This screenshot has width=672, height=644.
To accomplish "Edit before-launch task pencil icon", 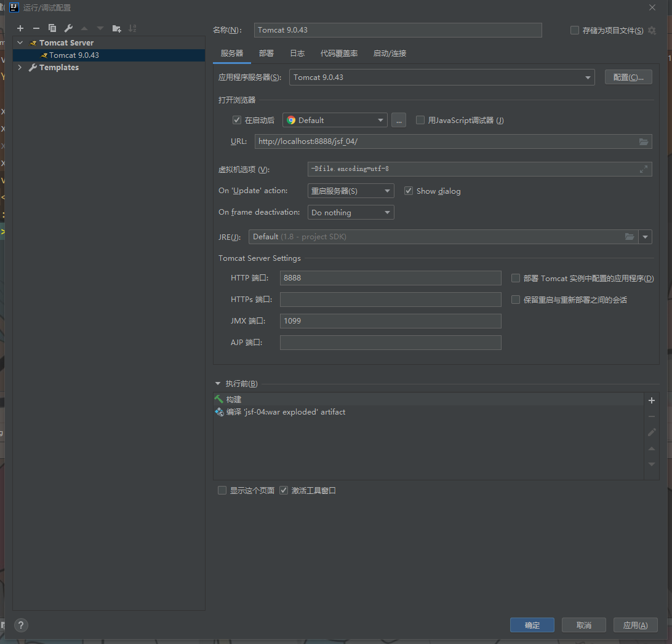I will point(652,432).
